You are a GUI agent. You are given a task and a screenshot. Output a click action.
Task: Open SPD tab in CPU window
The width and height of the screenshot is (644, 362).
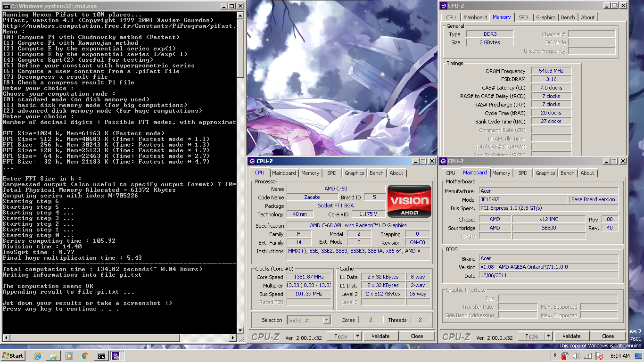coord(332,173)
